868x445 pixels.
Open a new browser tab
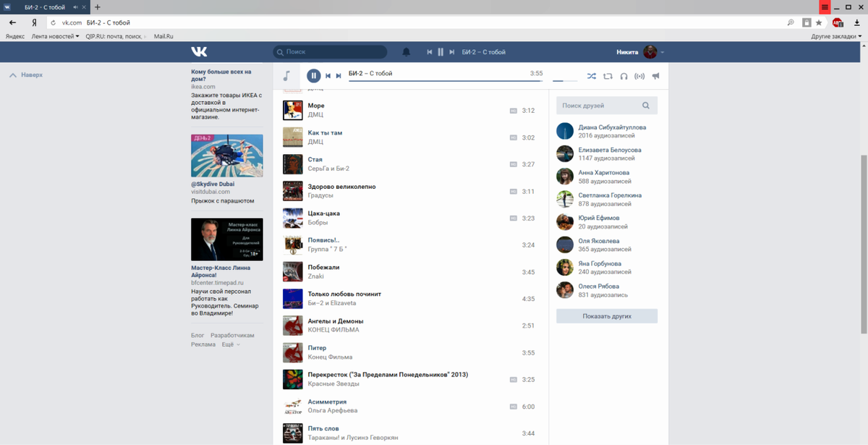pos(98,7)
